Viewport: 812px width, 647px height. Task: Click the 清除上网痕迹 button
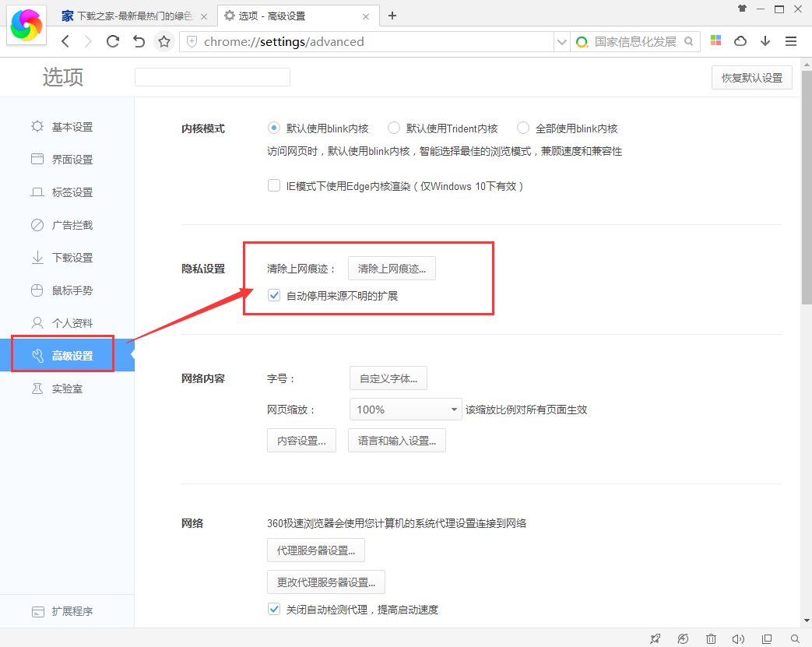tap(392, 268)
